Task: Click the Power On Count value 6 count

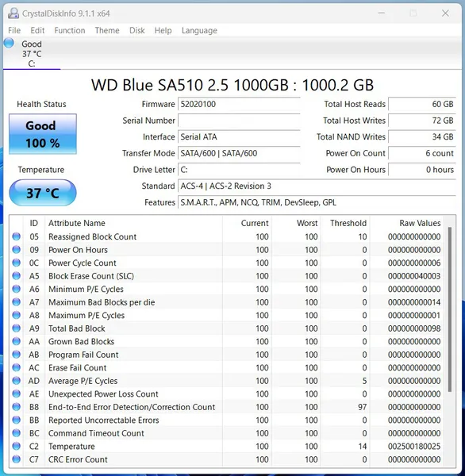Action: coord(422,153)
